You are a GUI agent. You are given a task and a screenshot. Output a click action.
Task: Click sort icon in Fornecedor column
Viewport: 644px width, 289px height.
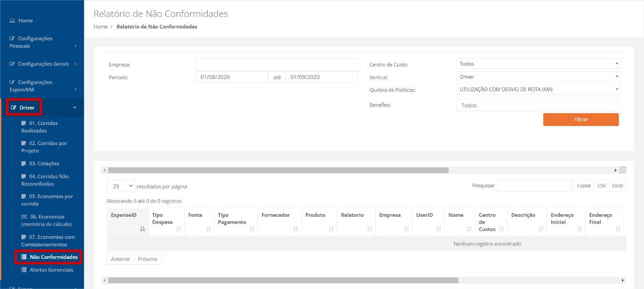tap(296, 229)
